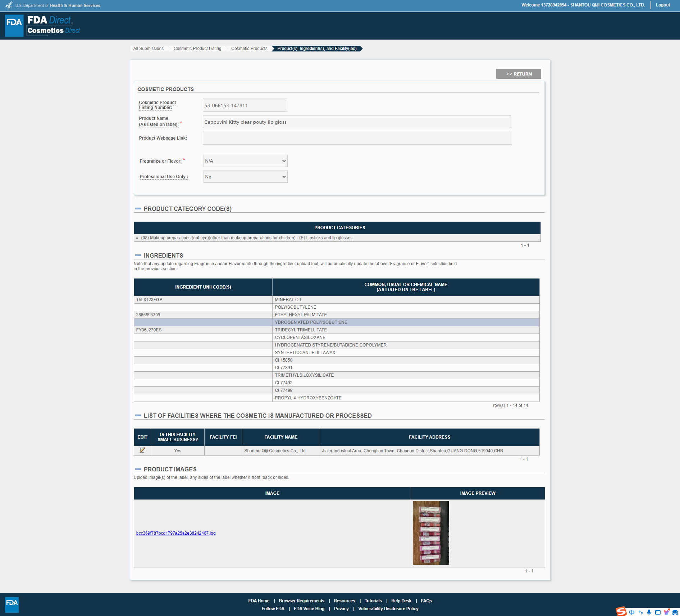Open the Fragrance or Flavor dropdown
This screenshot has height=616, width=680.
tap(245, 161)
